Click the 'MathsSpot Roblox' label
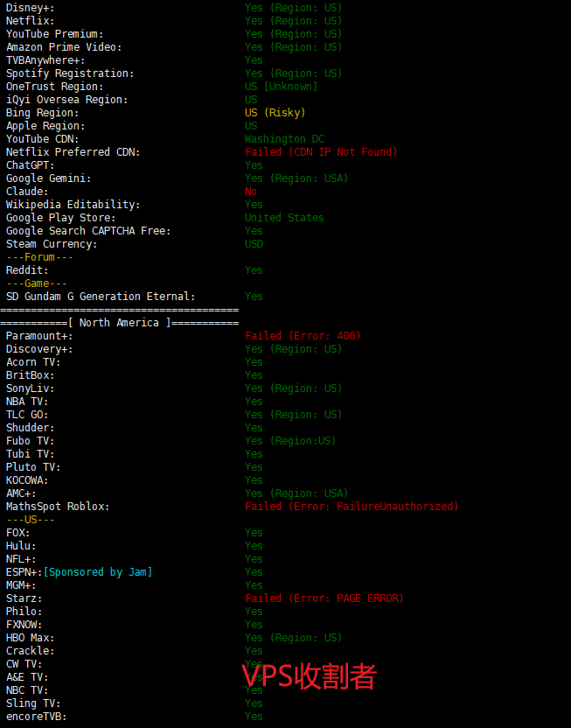 [58, 507]
